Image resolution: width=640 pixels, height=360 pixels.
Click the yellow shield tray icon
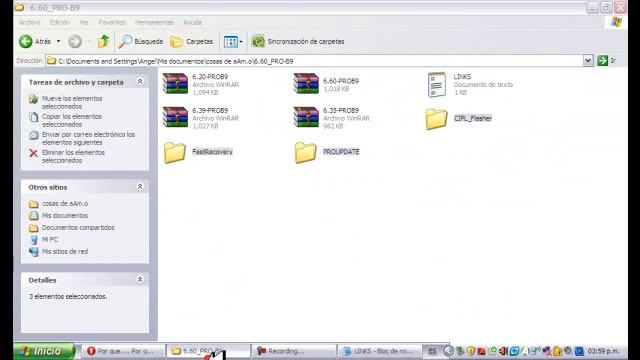click(x=471, y=351)
